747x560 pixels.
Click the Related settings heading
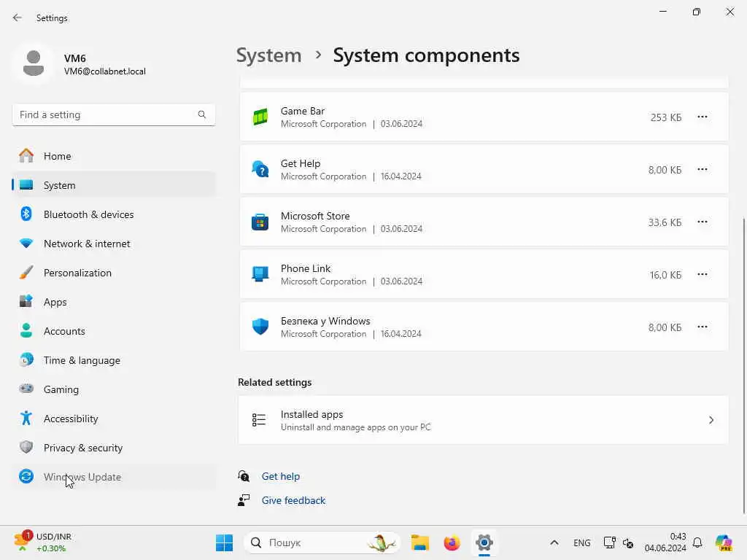(x=275, y=382)
